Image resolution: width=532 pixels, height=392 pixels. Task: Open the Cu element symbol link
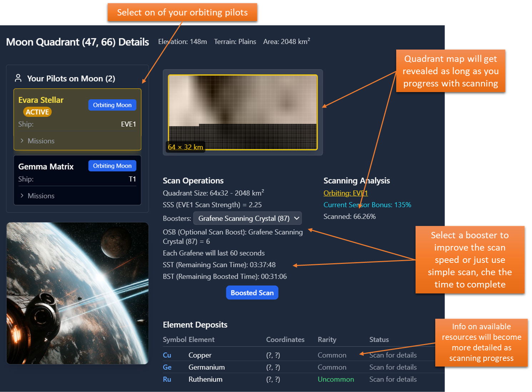point(167,355)
